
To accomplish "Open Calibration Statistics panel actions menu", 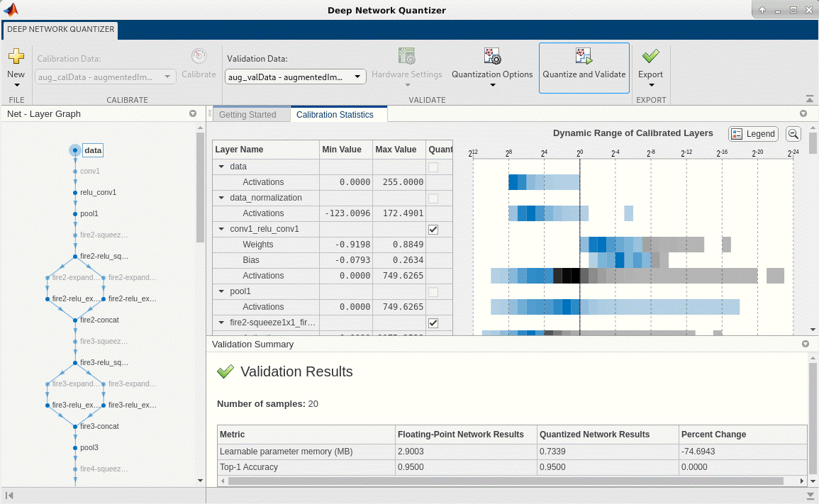I will [x=803, y=114].
